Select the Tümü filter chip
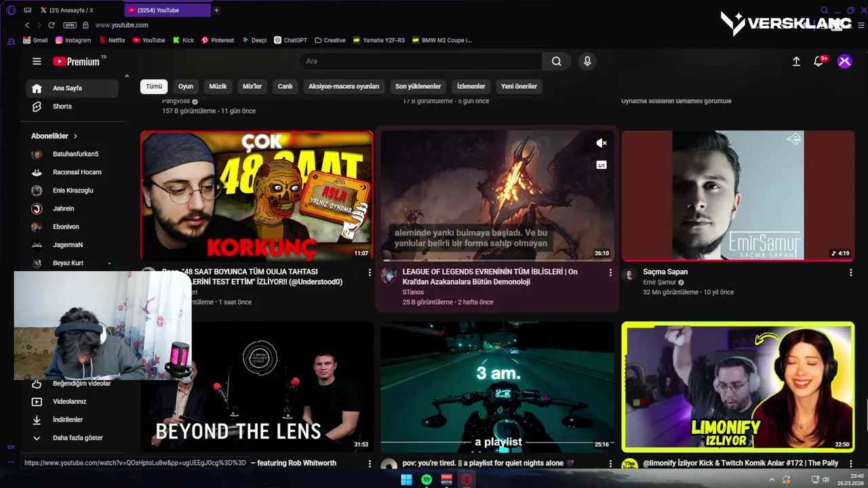This screenshot has width=868, height=488. pyautogui.click(x=154, y=86)
